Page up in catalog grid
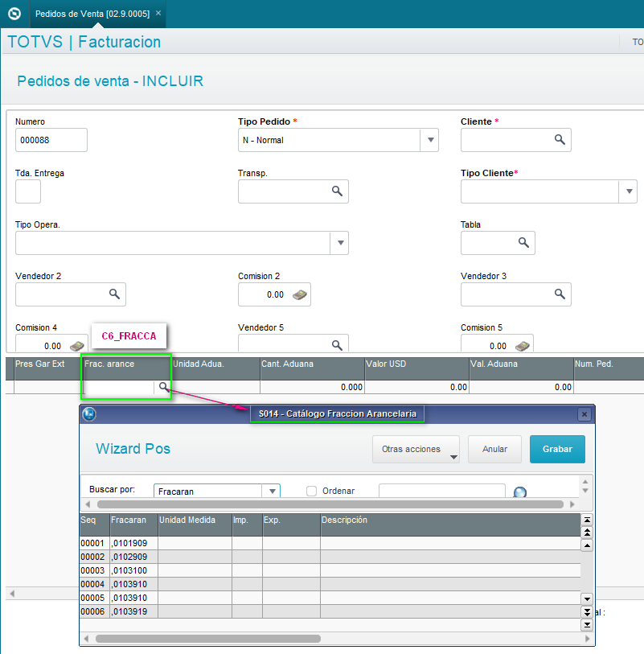This screenshot has height=654, width=644. 587,533
